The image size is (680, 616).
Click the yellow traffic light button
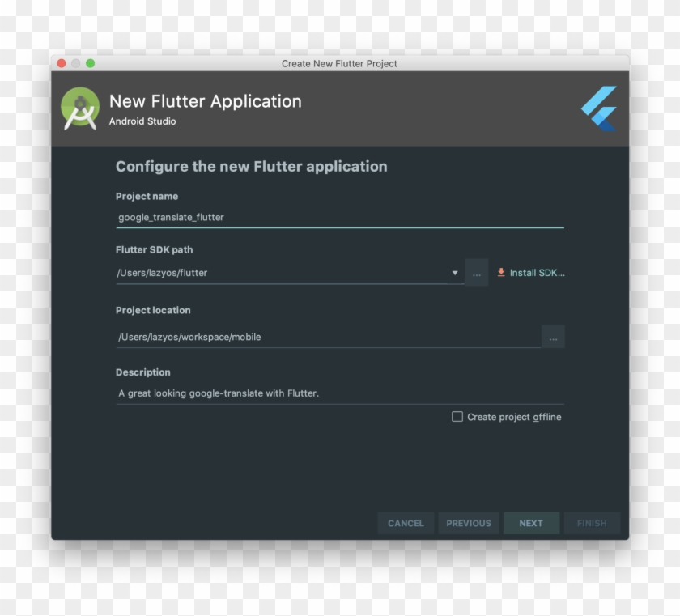74,62
